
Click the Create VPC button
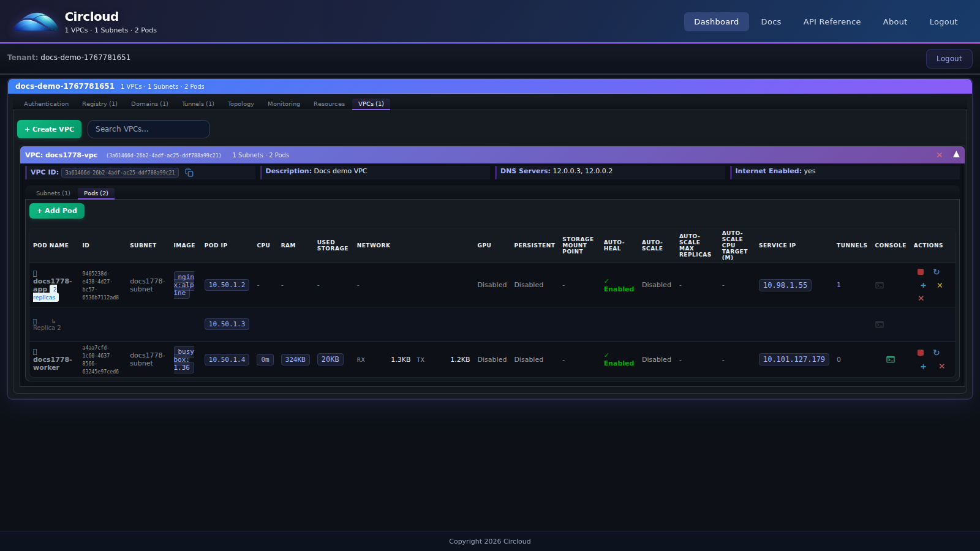49,129
